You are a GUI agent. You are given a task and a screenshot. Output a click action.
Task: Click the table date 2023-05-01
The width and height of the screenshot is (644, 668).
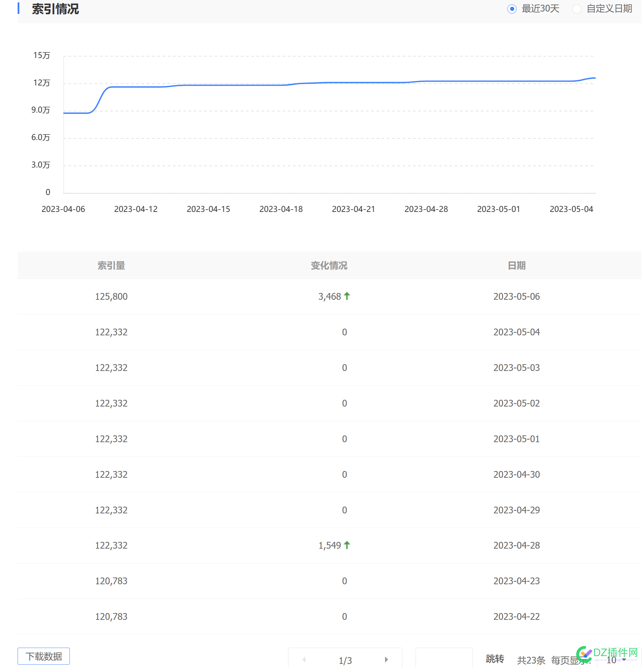tap(516, 439)
